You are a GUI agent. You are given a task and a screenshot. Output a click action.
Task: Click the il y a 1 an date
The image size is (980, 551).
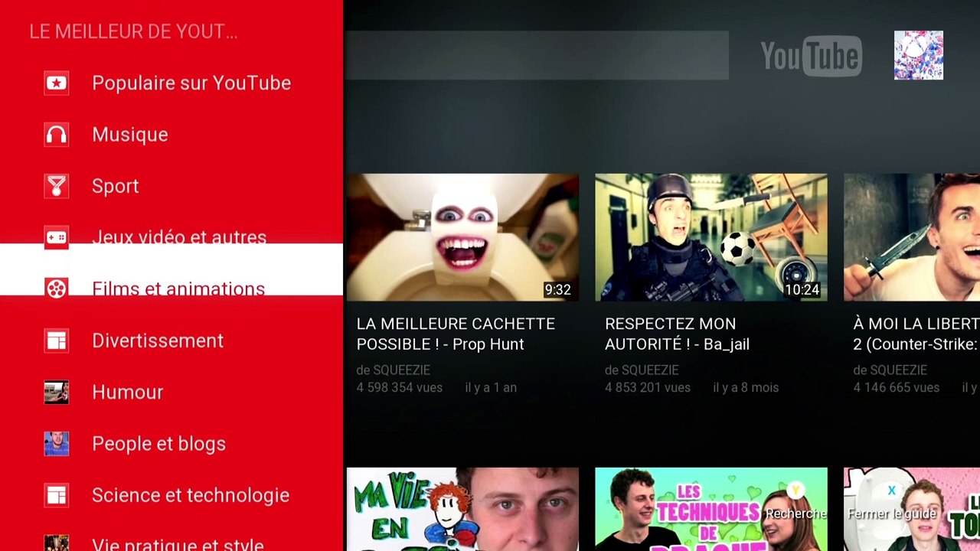coord(491,388)
